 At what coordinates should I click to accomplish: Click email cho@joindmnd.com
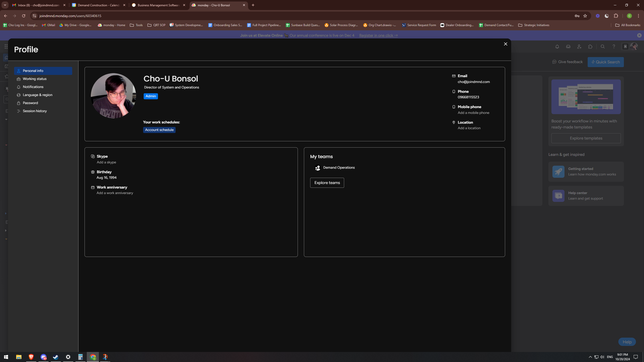tap(473, 82)
